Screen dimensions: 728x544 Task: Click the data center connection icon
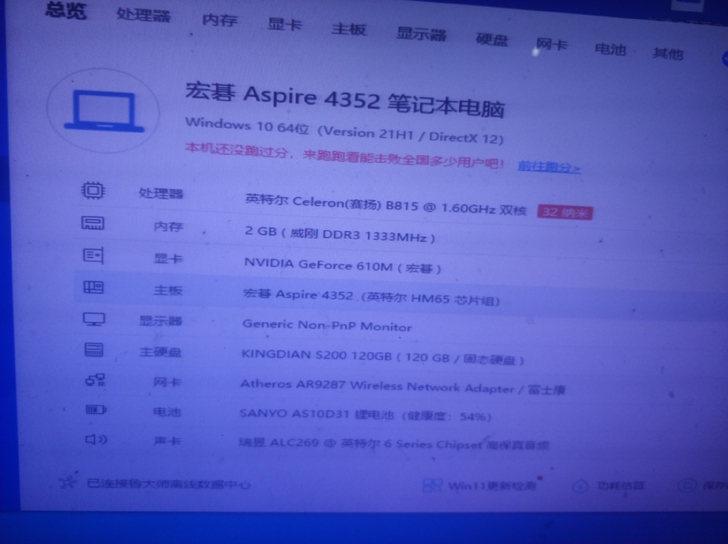coord(68,482)
